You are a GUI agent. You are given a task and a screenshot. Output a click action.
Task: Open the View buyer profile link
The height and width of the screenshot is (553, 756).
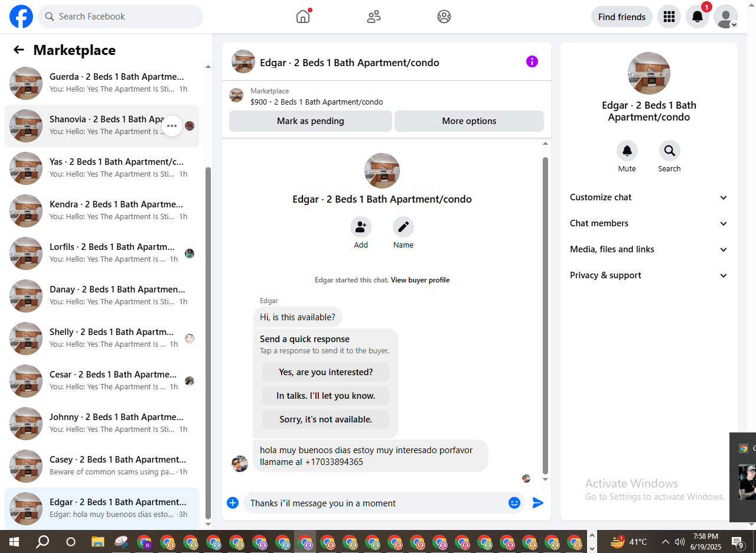click(x=420, y=280)
